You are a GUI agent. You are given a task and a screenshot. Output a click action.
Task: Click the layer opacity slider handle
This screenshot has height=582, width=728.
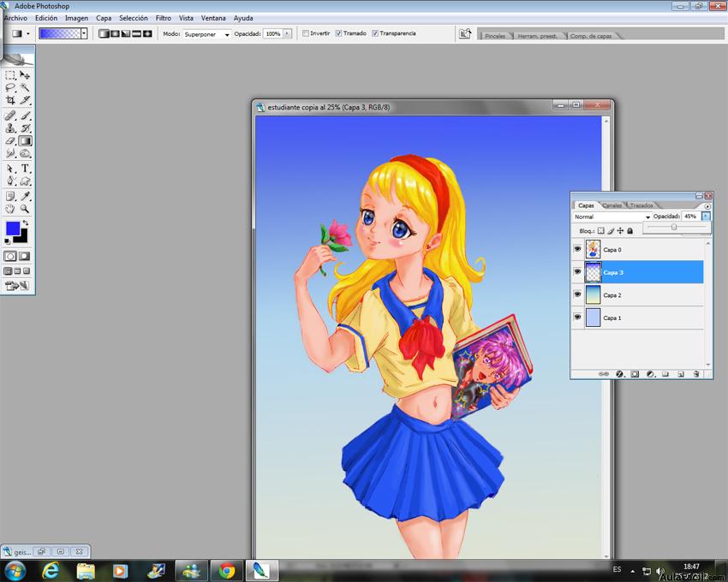pyautogui.click(x=674, y=227)
